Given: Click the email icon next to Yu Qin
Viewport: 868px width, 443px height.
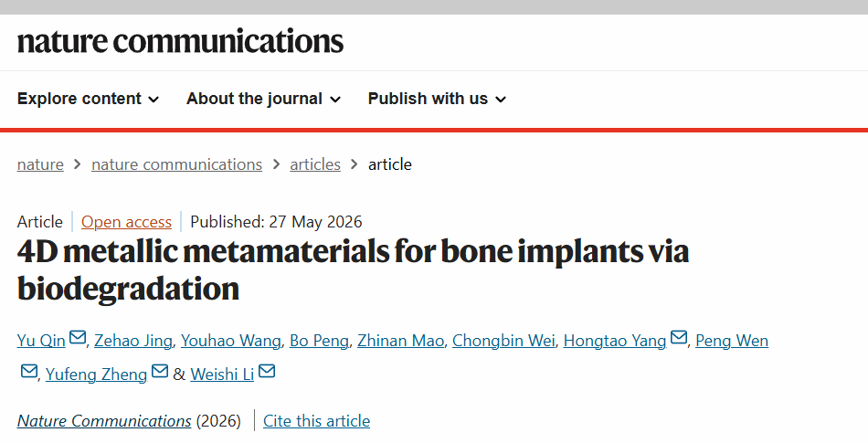Looking at the screenshot, I should coord(78,337).
